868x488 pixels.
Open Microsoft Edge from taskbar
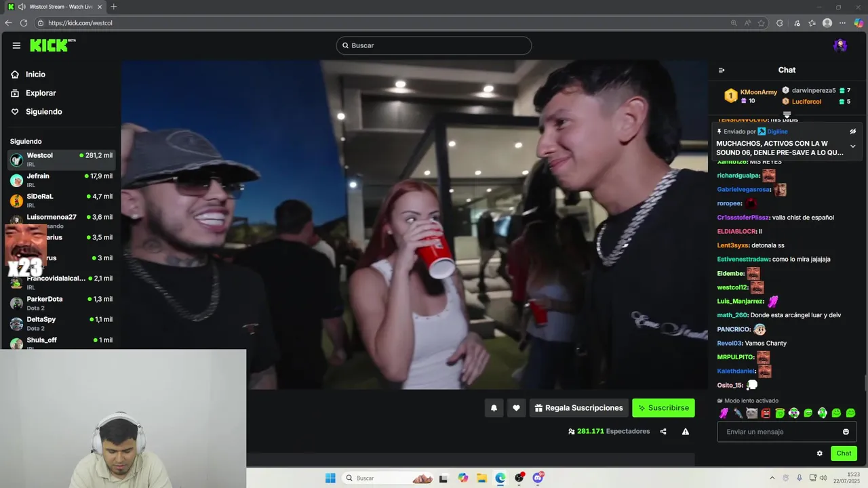pos(500,478)
